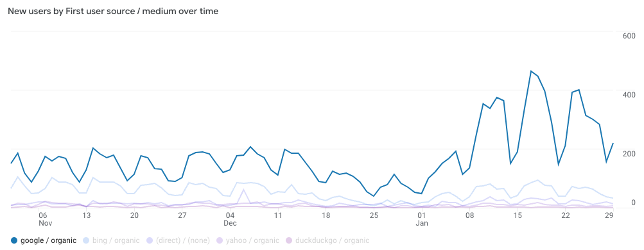Screen dimensions: 644x250
Task: Select the 29 date axis label
Action: point(609,215)
